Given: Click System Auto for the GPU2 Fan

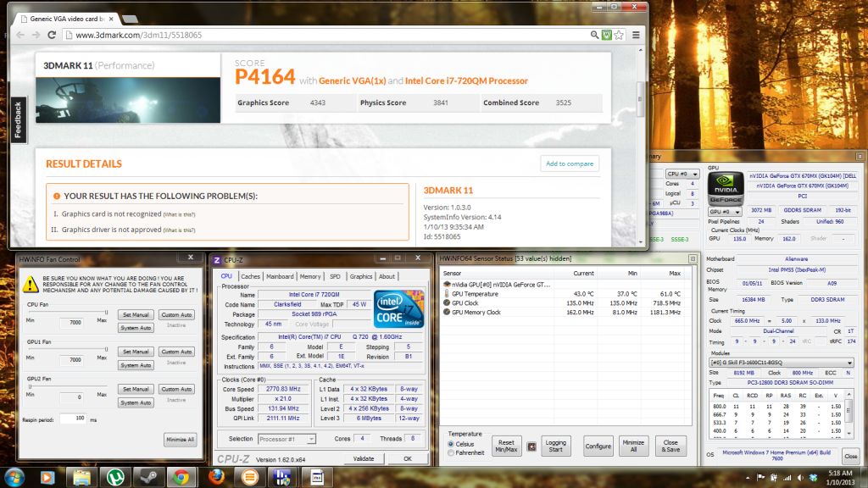Looking at the screenshot, I should (x=136, y=402).
